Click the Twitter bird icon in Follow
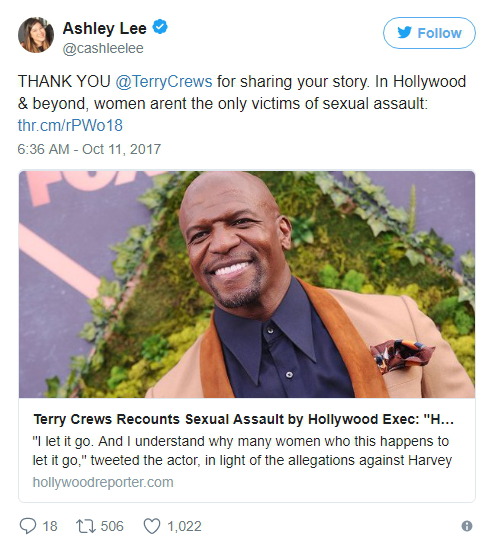This screenshot has width=493, height=545. [x=405, y=33]
